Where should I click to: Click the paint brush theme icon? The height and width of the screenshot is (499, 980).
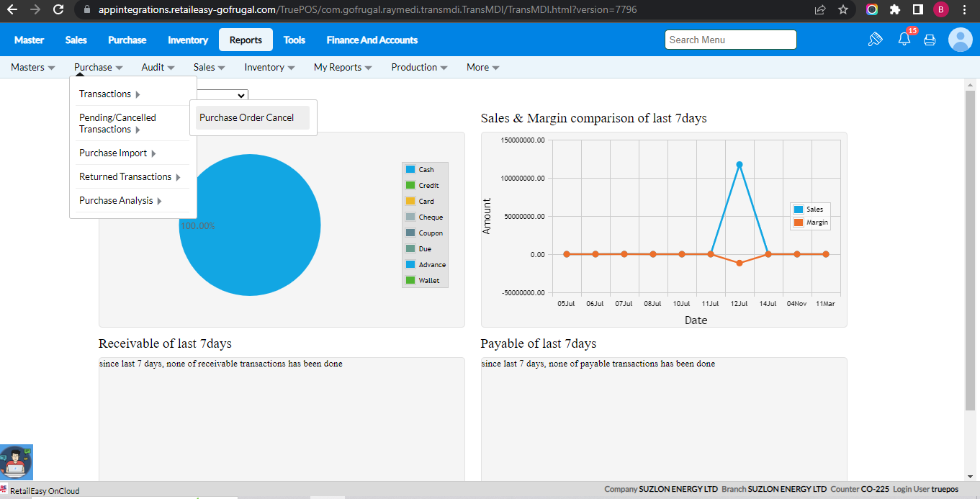pos(875,40)
